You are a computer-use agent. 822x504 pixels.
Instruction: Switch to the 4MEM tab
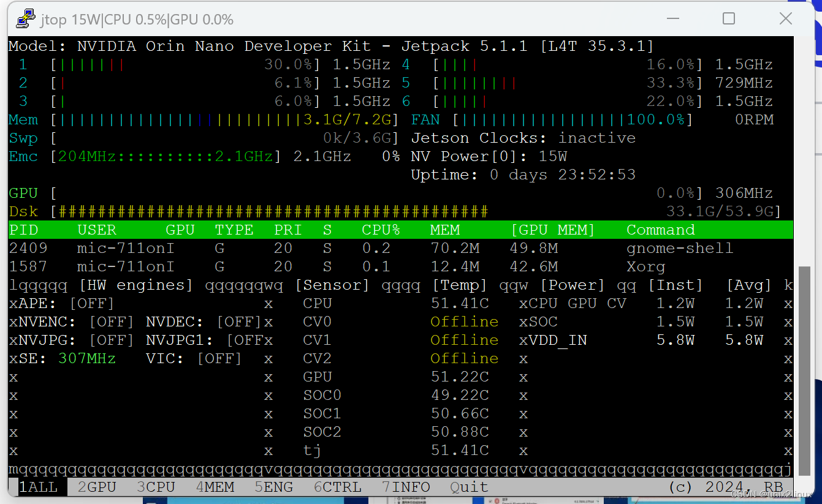(215, 487)
